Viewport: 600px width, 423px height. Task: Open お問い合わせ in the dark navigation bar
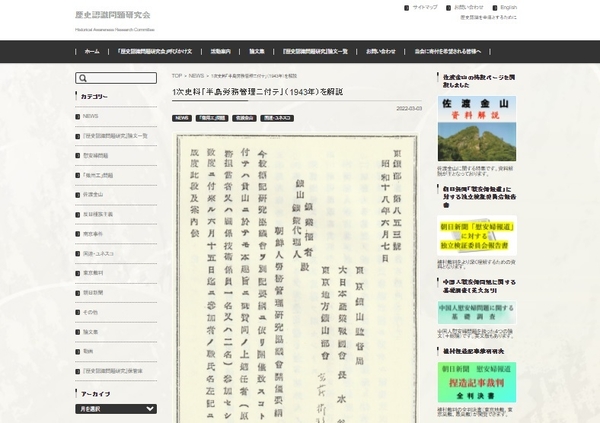[381, 51]
